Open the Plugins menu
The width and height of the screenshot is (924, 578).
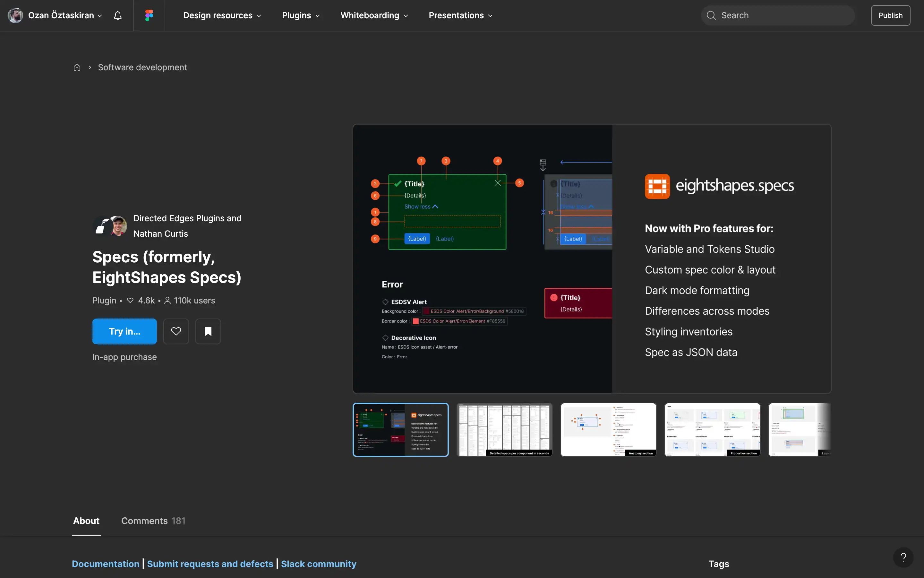(x=301, y=15)
